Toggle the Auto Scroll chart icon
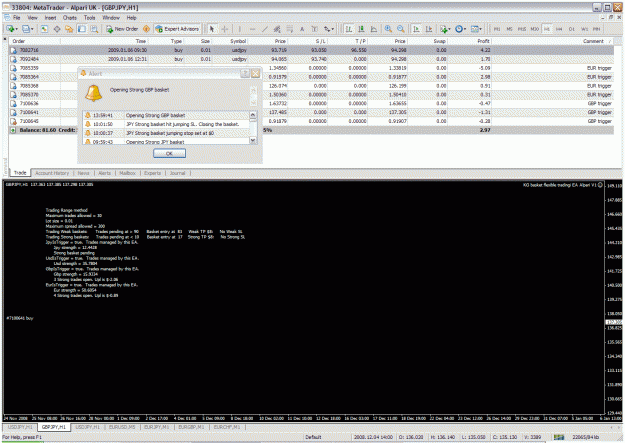 pos(416,29)
